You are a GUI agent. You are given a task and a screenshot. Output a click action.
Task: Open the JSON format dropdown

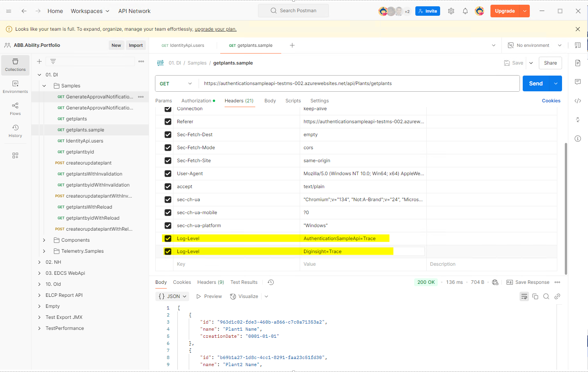pos(173,296)
